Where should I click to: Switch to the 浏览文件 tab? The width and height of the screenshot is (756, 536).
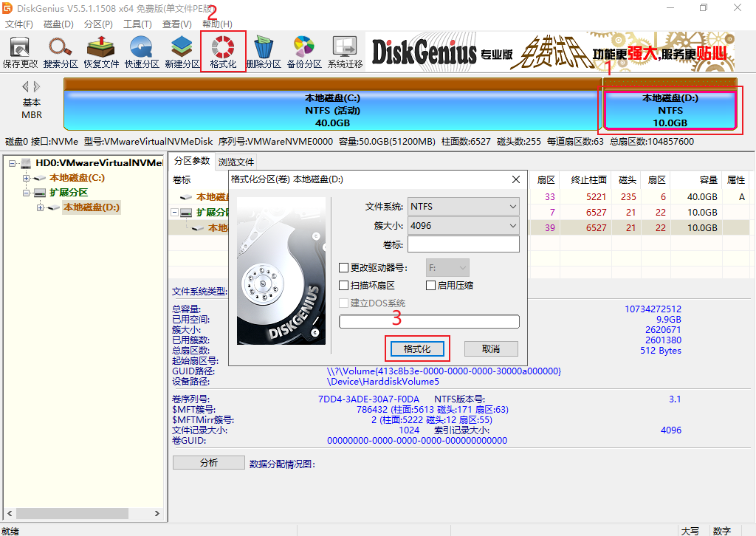coord(236,162)
